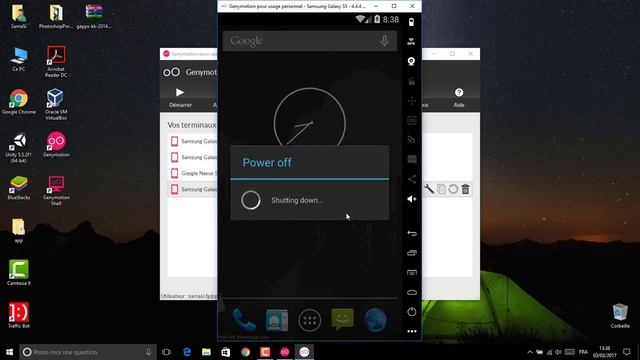Open Unity desktop shortcut
Viewport: 640px width, 360px height.
[x=19, y=148]
